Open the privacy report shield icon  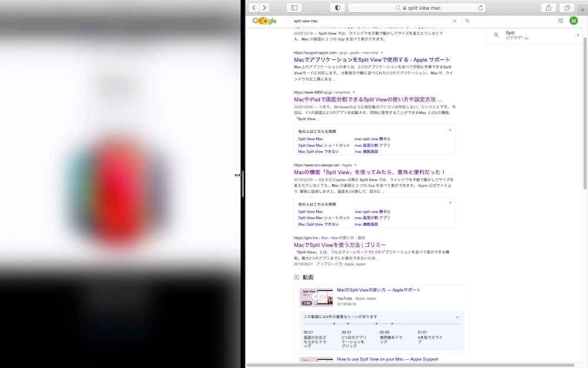tap(338, 8)
